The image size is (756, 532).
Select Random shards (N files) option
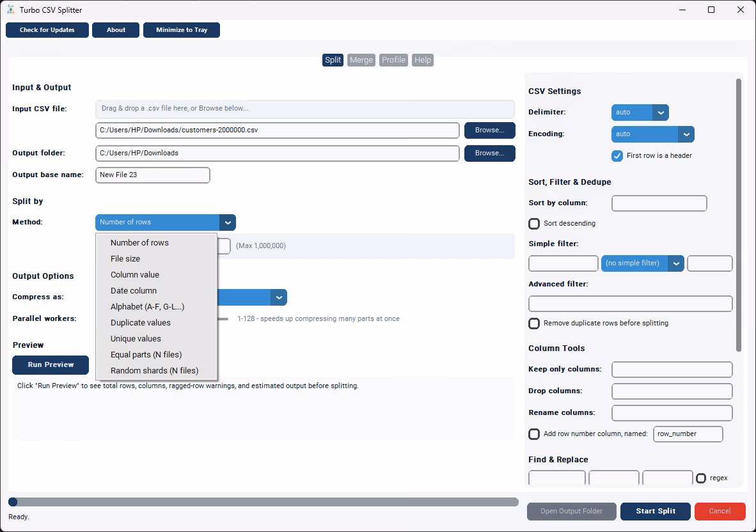[157, 371]
